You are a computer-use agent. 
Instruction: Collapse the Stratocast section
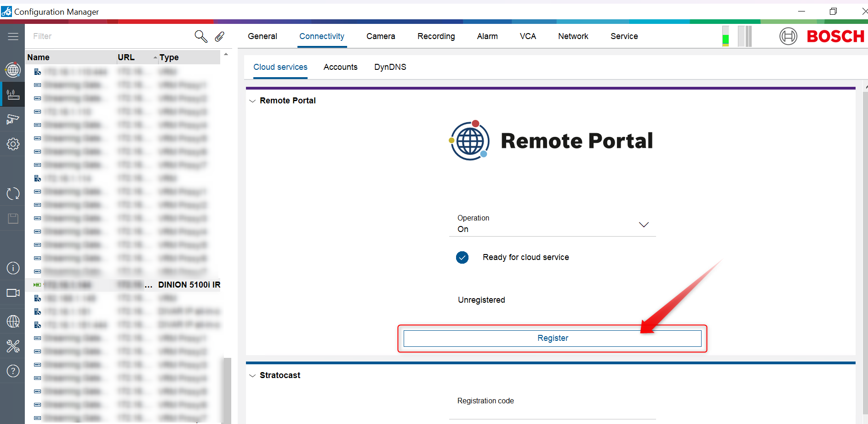pos(252,375)
